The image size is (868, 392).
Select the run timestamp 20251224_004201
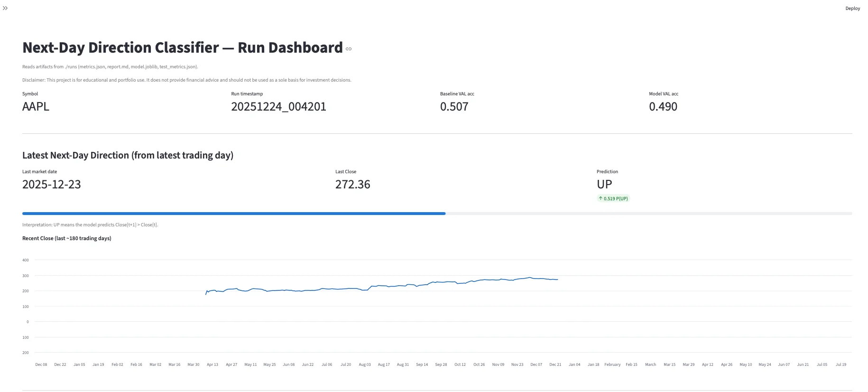click(x=278, y=107)
